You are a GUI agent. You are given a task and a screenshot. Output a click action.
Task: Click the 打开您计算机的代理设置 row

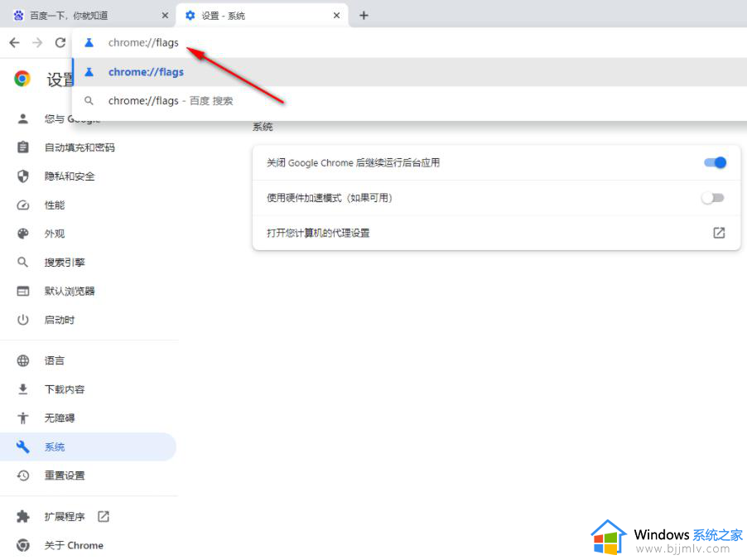[496, 233]
